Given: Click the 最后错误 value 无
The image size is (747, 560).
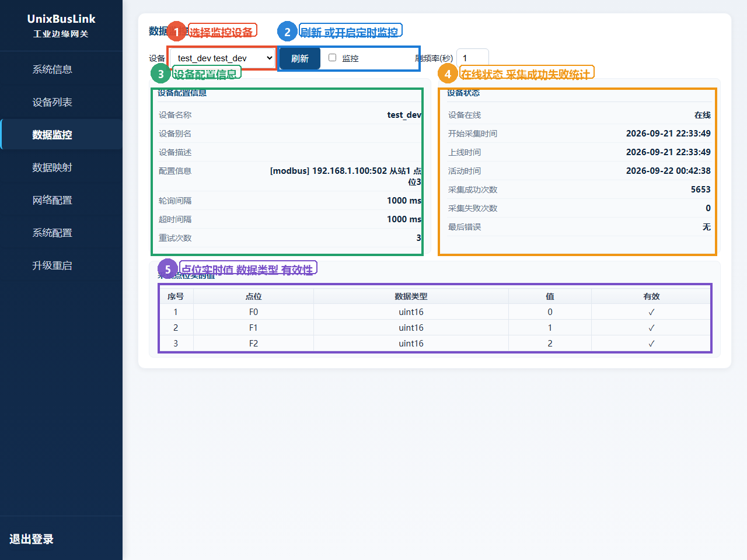Looking at the screenshot, I should pos(707,227).
